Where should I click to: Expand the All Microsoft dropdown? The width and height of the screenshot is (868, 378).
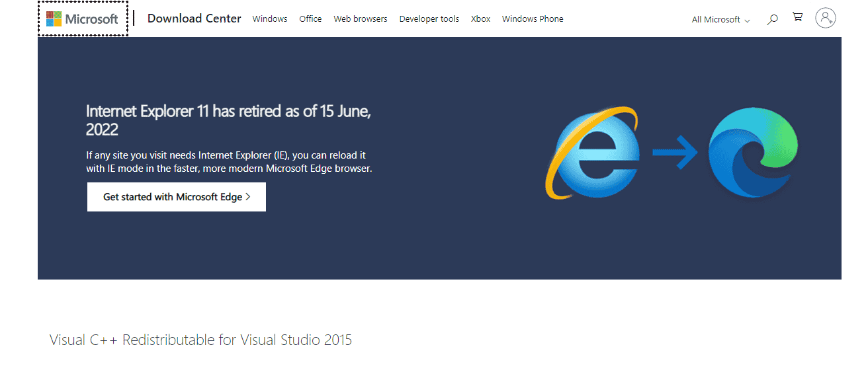(720, 19)
